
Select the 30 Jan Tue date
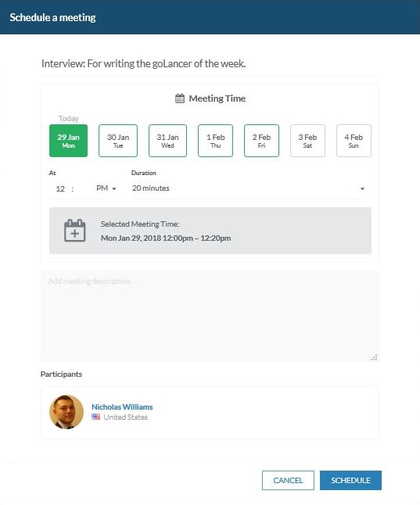pyautogui.click(x=118, y=141)
